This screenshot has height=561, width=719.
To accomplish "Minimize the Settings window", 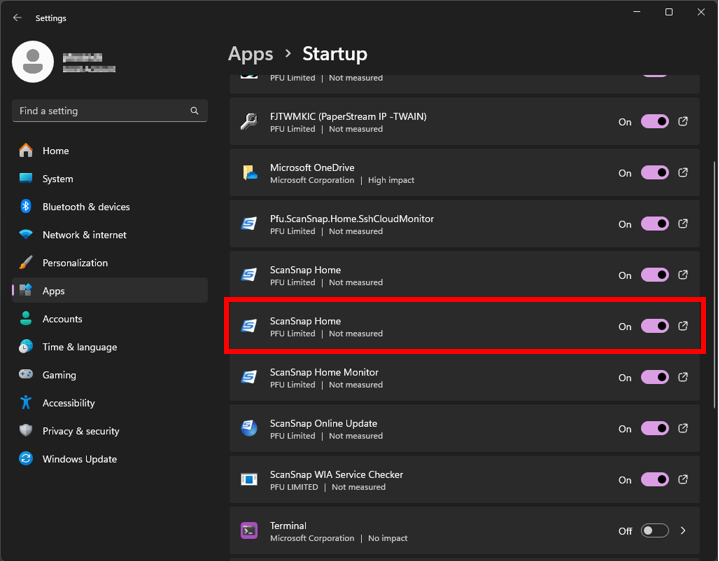I will coord(636,12).
